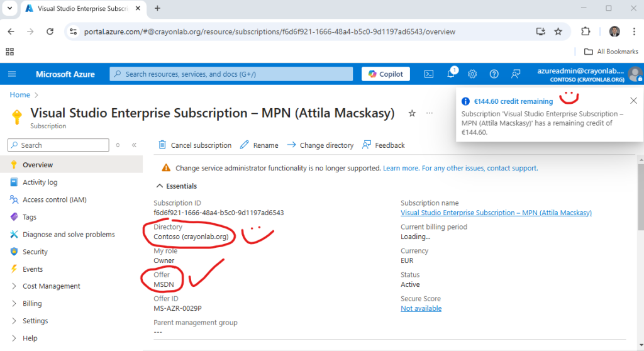Open the subscription name link

pyautogui.click(x=496, y=213)
